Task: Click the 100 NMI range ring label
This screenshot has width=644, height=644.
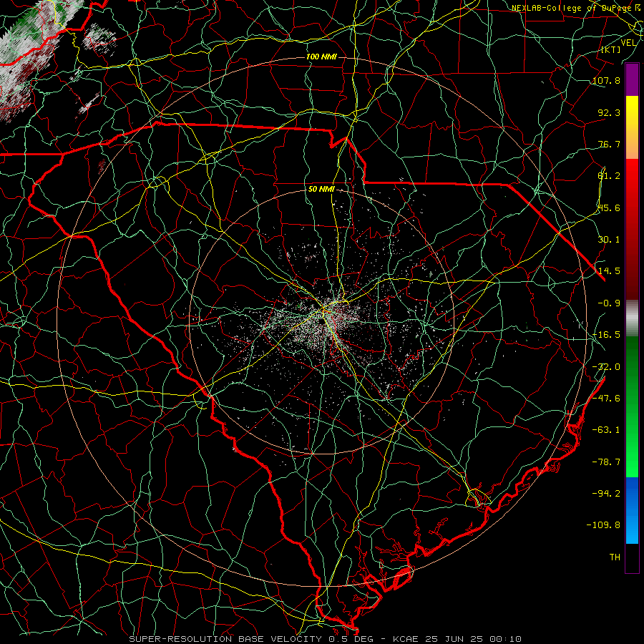Action: [321, 57]
